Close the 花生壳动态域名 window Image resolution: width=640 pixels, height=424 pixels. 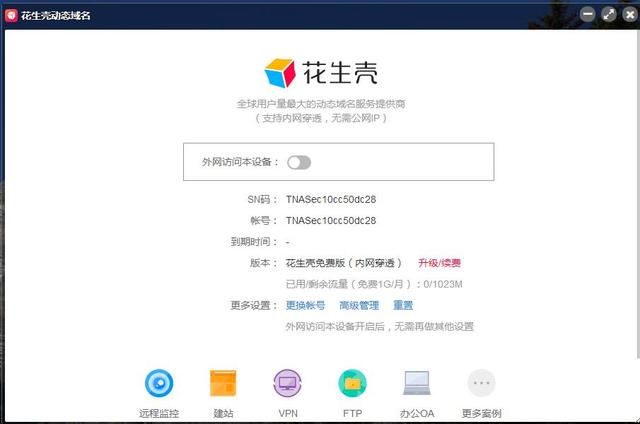pyautogui.click(x=630, y=15)
